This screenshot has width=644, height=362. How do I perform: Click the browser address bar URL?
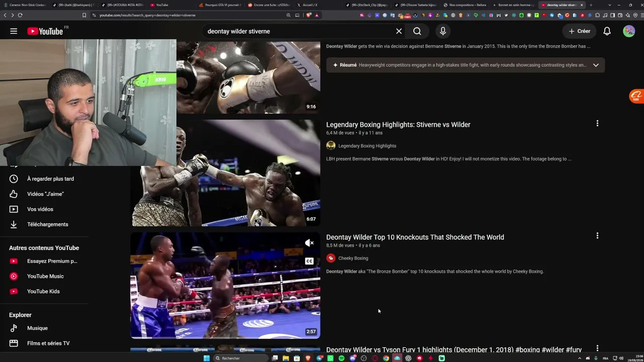tap(147, 15)
